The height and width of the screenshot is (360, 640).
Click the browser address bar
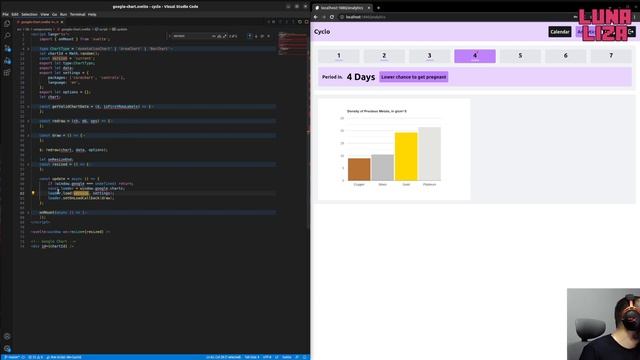click(x=453, y=17)
